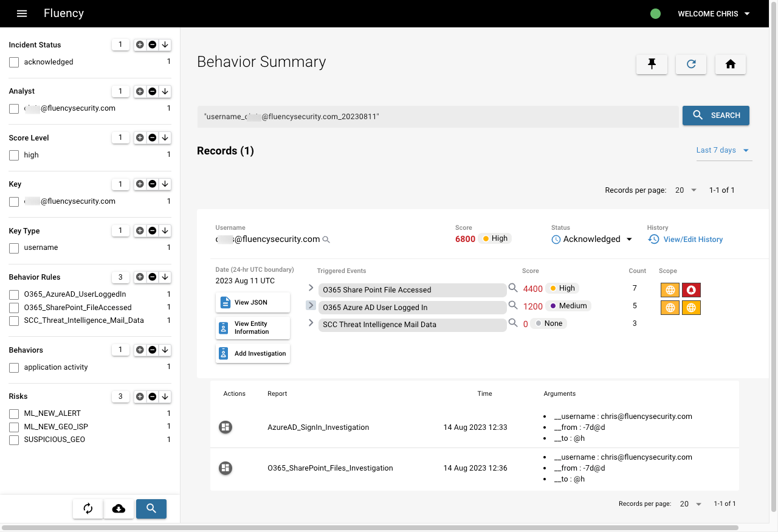Open the top Records per page selector
778x532 pixels.
(x=686, y=190)
